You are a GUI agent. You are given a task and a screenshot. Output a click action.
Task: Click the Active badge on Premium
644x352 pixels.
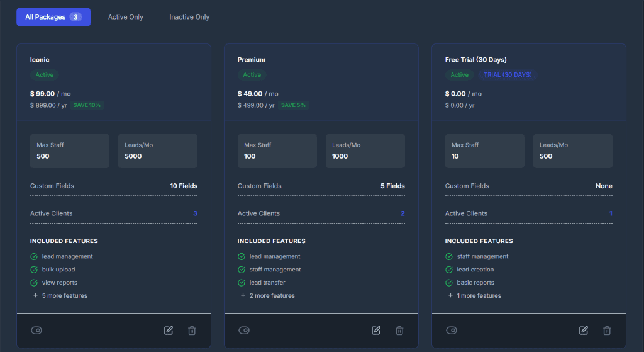[252, 75]
